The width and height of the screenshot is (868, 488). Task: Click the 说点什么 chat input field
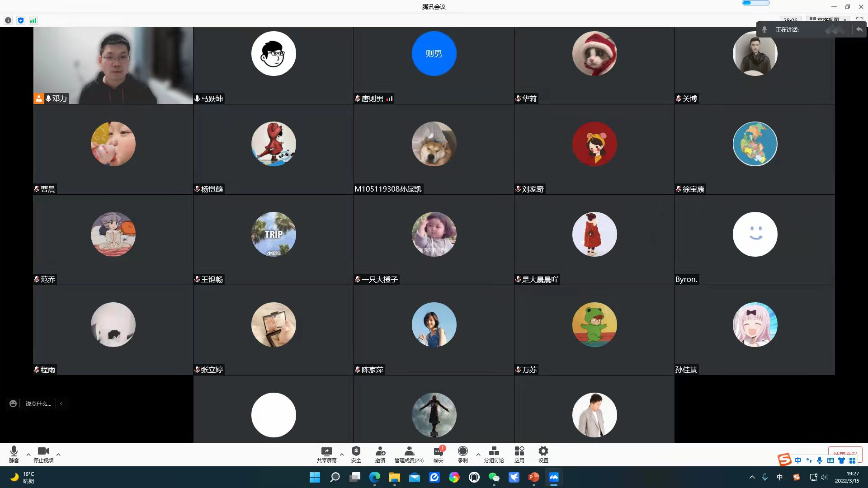[x=38, y=404]
